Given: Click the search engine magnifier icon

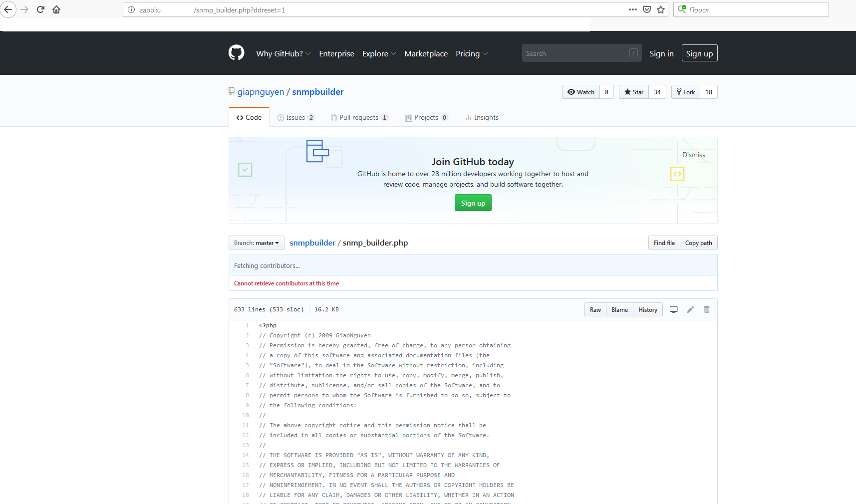Looking at the screenshot, I should click(x=682, y=9).
